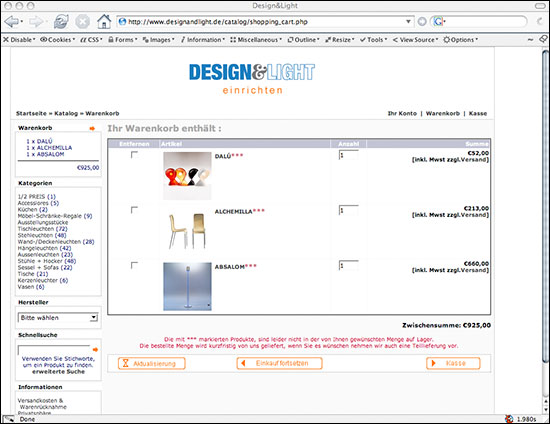Open the Information toolbar menu
The width and height of the screenshot is (550, 424).
pos(203,40)
